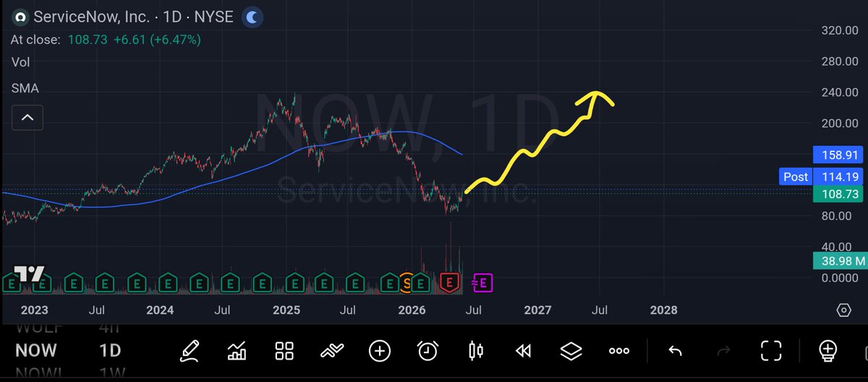Tap the orange S split marker
The height and width of the screenshot is (382, 868).
pyautogui.click(x=408, y=282)
